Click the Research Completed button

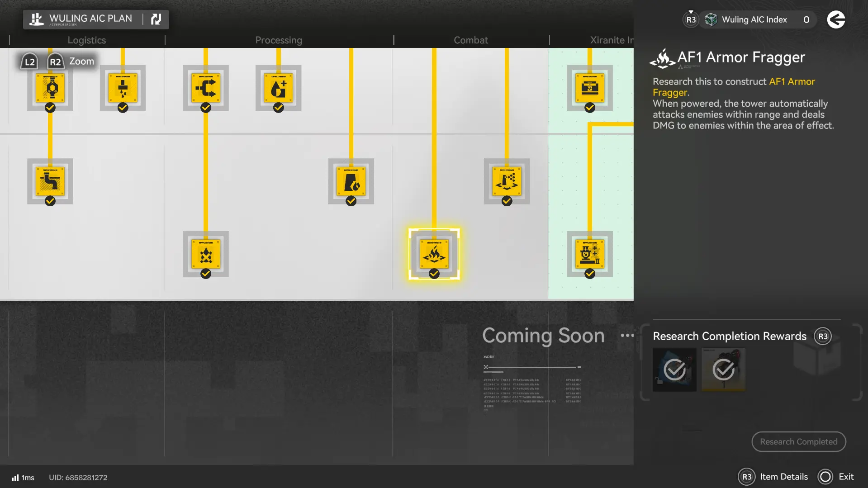798,441
